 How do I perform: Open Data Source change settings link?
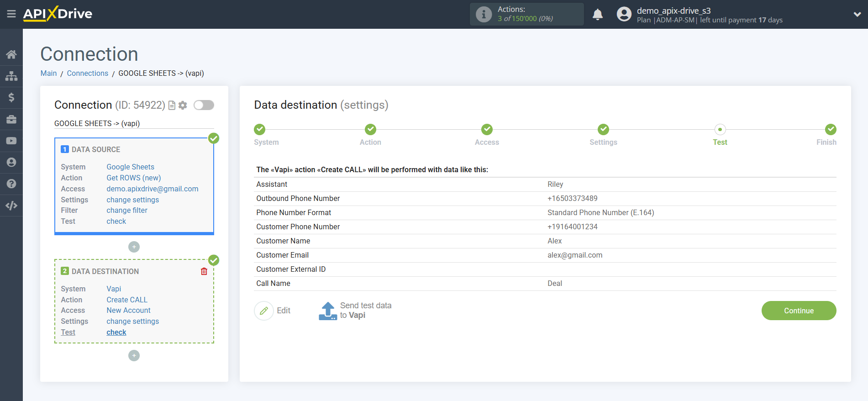pos(133,200)
